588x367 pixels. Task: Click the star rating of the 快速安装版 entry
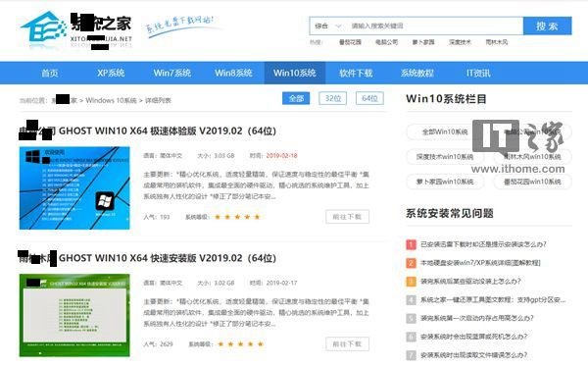240,344
